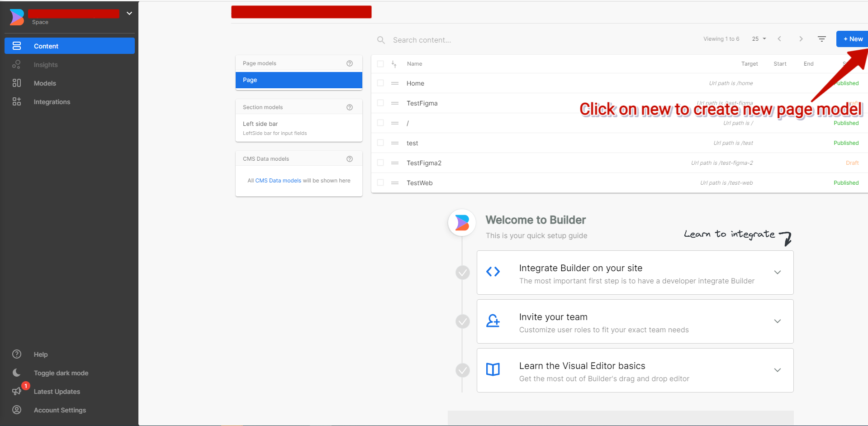The height and width of the screenshot is (426, 868).
Task: Toggle the Integrate Builder step checkmark
Action: pyautogui.click(x=462, y=273)
